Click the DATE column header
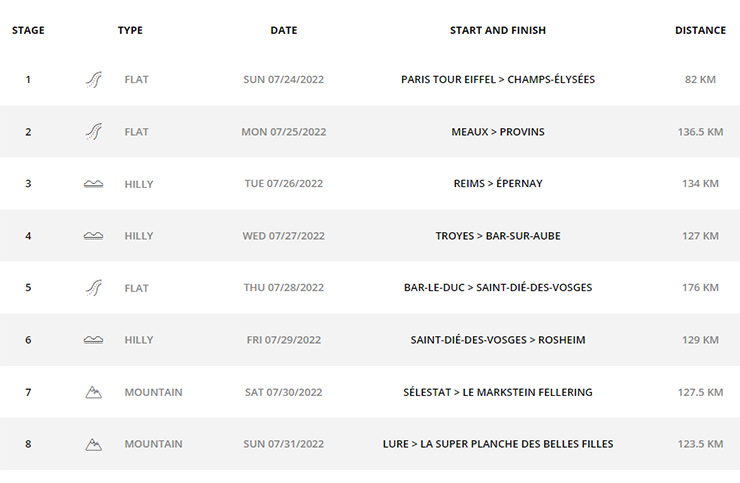The width and height of the screenshot is (740, 483). 284,30
